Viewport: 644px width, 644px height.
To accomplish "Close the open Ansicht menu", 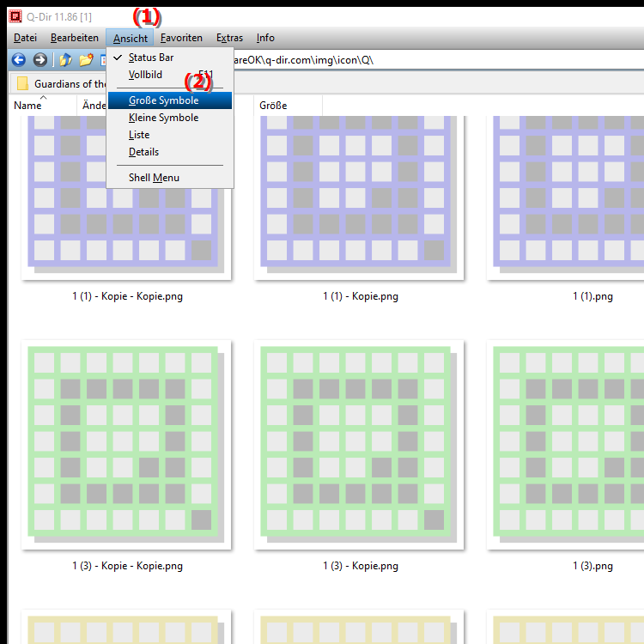I will coord(131,38).
